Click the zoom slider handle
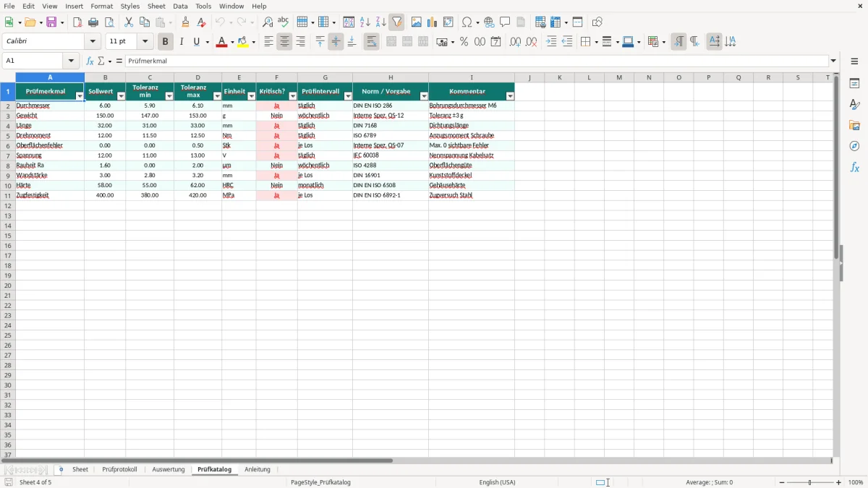Screen dimensions: 868x488 810,482
